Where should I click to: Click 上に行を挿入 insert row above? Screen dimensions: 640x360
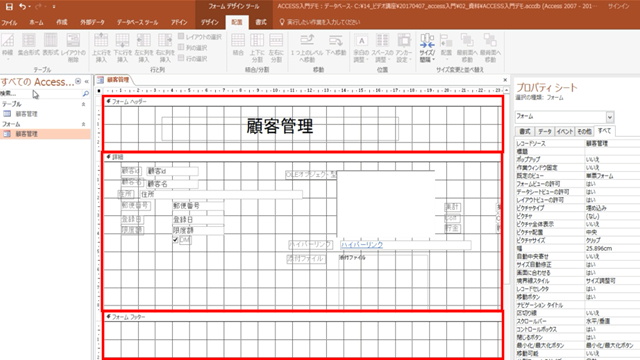(x=101, y=47)
